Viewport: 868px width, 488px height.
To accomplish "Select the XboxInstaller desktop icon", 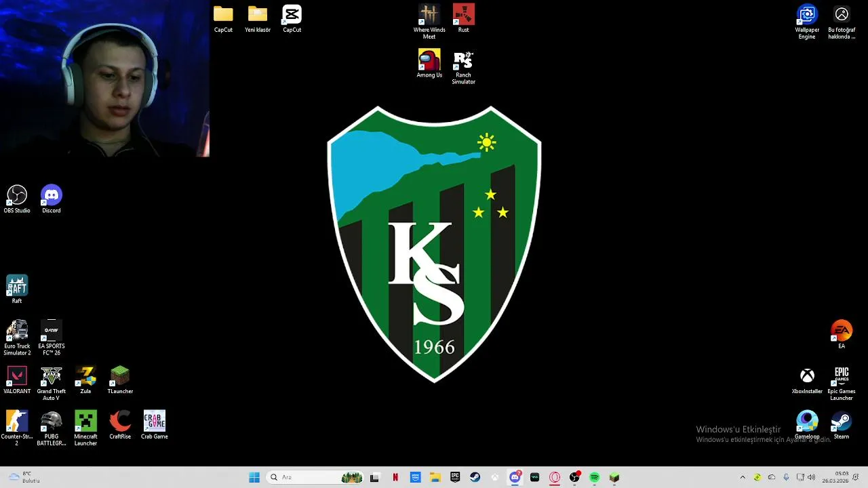I will coord(807,381).
